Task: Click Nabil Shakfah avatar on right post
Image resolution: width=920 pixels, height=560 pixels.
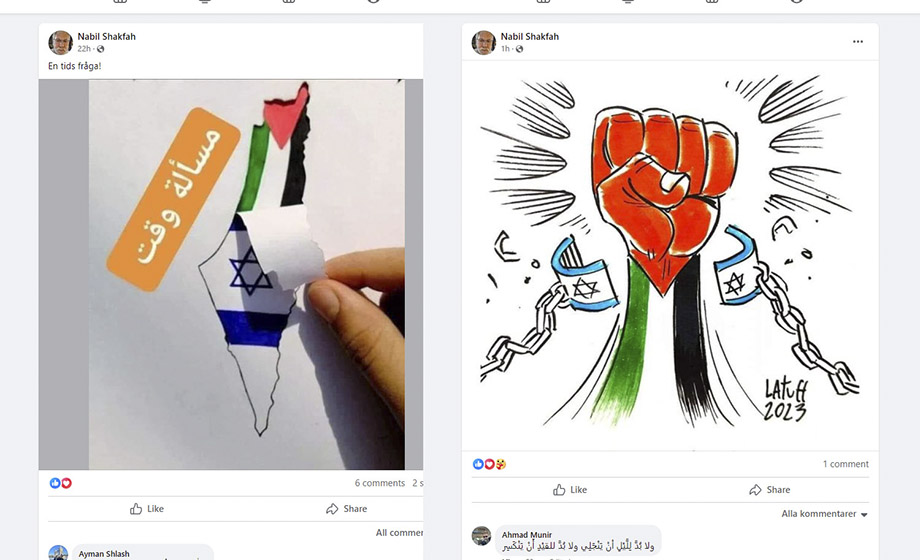Action: (483, 42)
